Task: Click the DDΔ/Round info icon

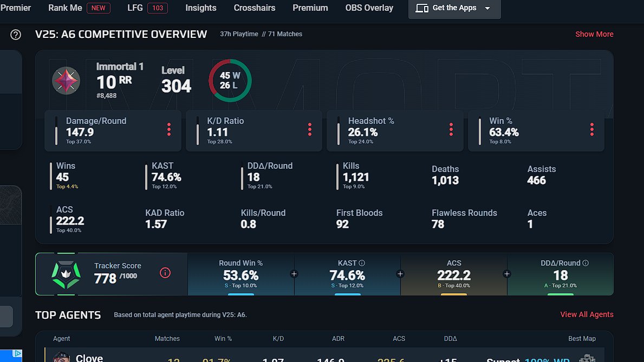Action: click(586, 263)
